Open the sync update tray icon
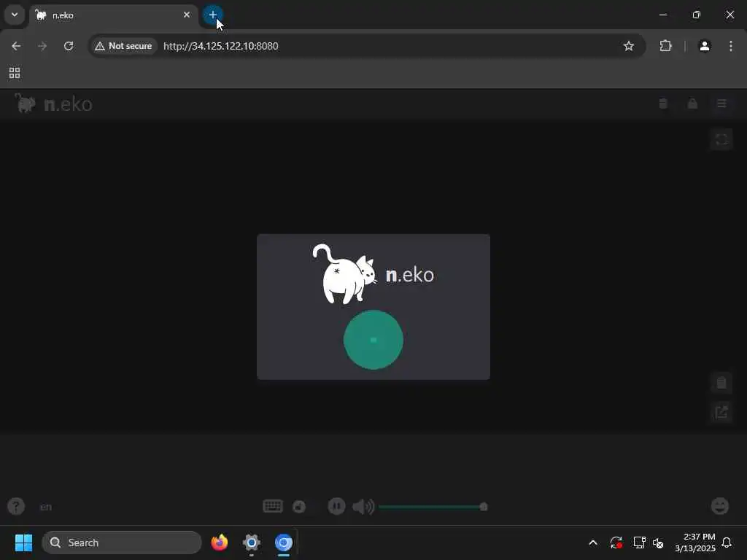Viewport: 747px width, 560px height. coord(616,542)
